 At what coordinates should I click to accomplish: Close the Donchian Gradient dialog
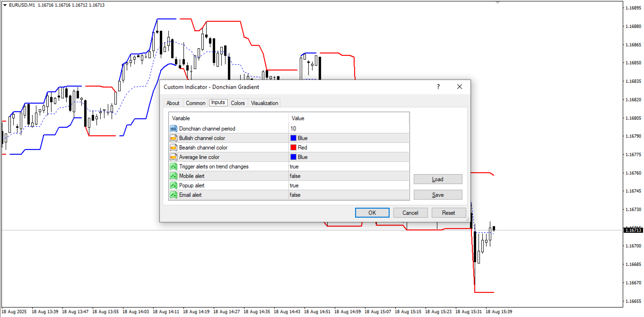[460, 87]
